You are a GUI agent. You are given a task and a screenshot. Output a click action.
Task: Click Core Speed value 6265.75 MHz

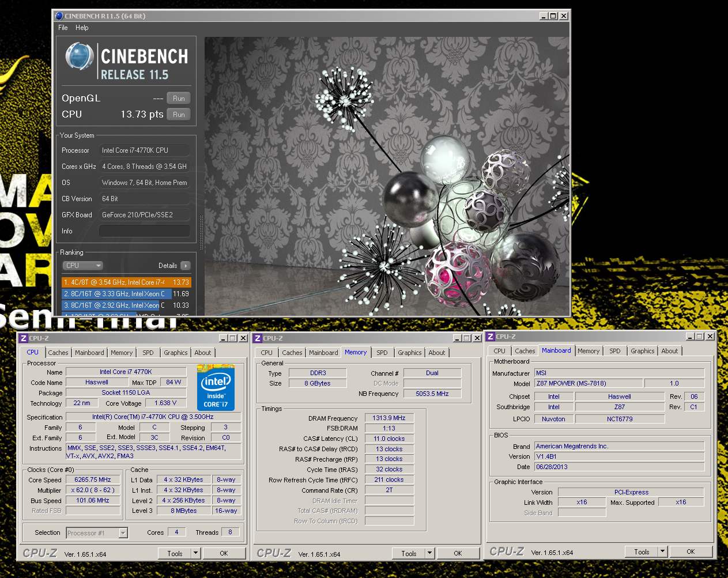click(x=93, y=479)
